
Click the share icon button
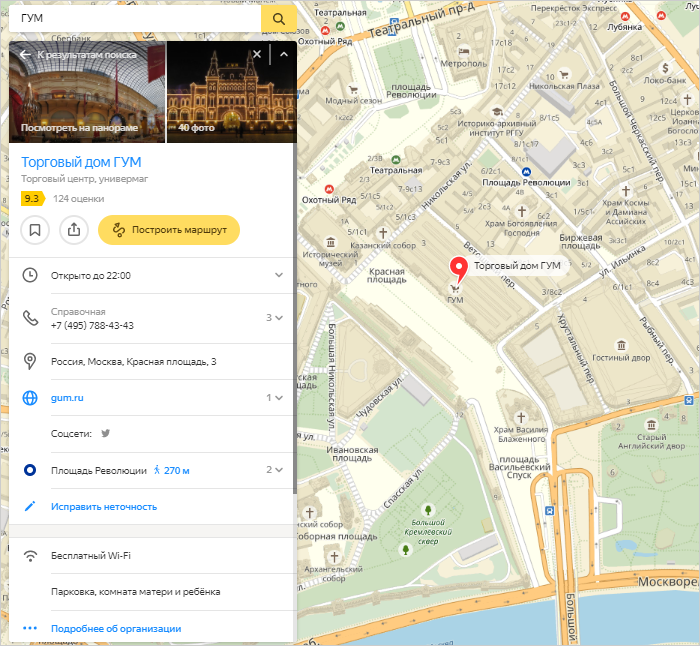[74, 230]
